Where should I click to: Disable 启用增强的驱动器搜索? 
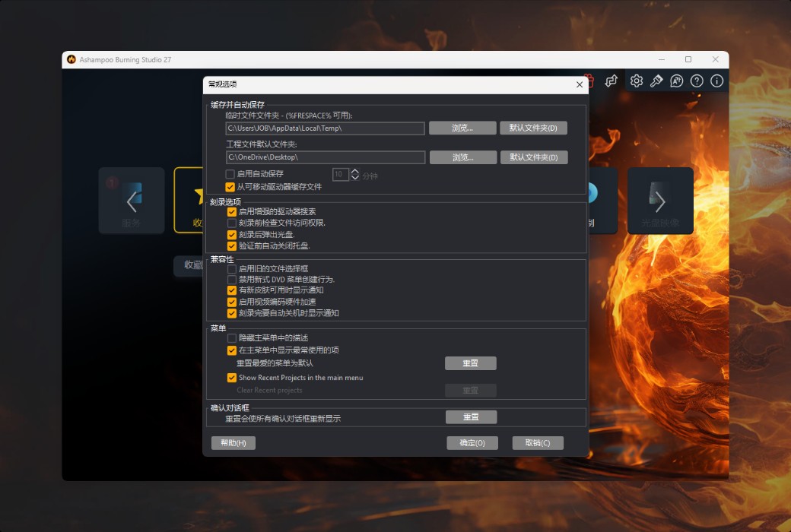point(231,214)
